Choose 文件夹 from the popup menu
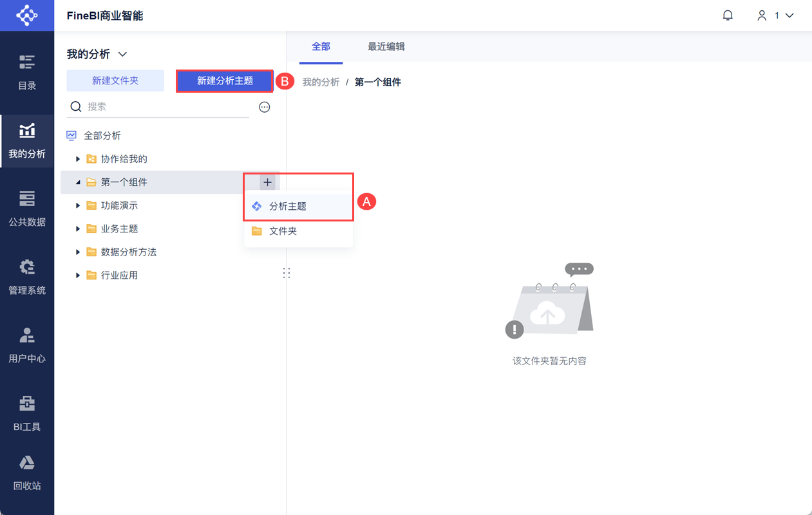Screen dimensions: 812x515 283,231
